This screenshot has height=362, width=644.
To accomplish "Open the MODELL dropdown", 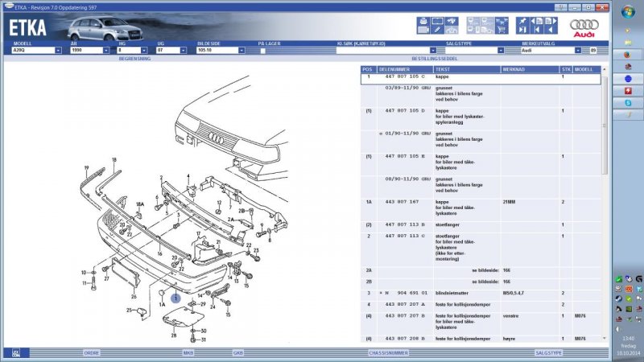I will tap(58, 50).
